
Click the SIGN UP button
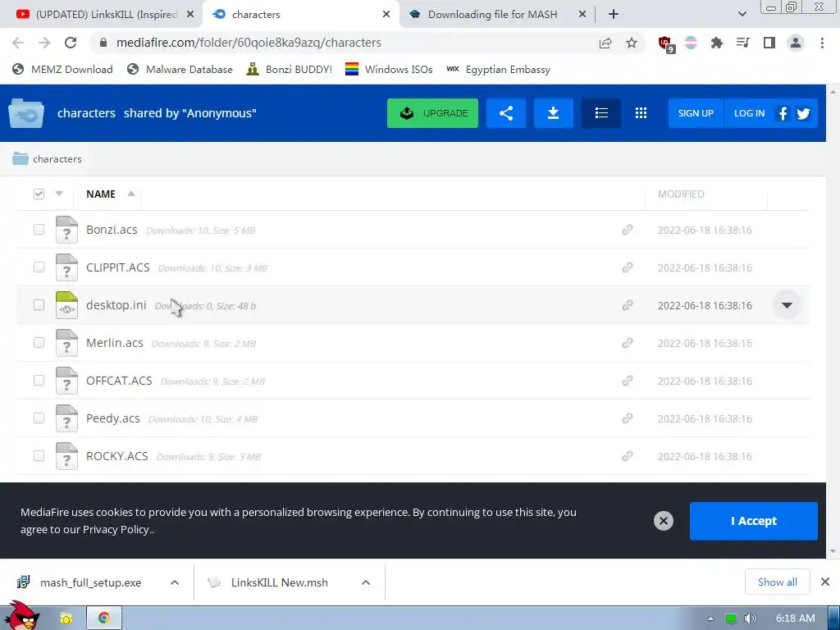(x=696, y=113)
